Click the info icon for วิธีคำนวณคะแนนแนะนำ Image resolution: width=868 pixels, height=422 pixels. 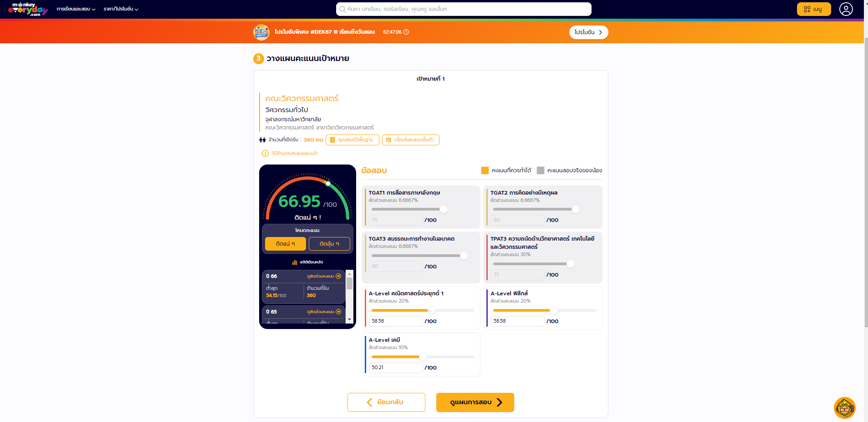coord(265,154)
